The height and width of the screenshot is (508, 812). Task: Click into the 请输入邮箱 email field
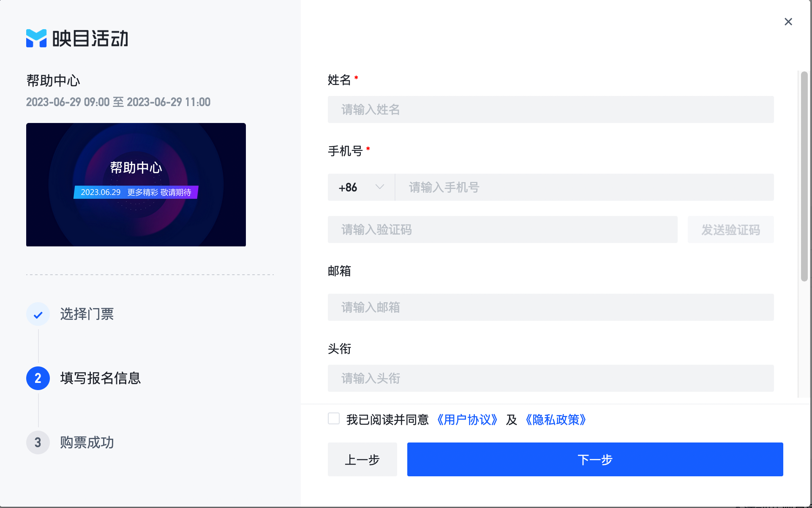coord(551,307)
